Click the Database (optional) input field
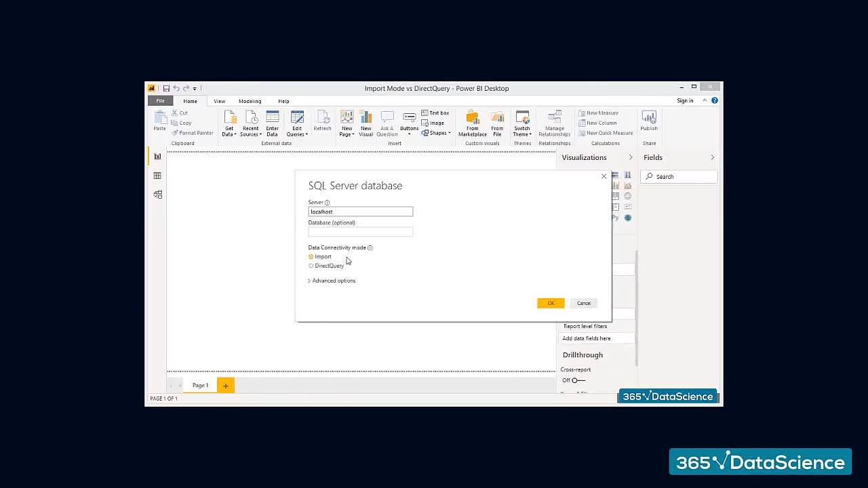Image resolution: width=868 pixels, height=488 pixels. point(361,232)
